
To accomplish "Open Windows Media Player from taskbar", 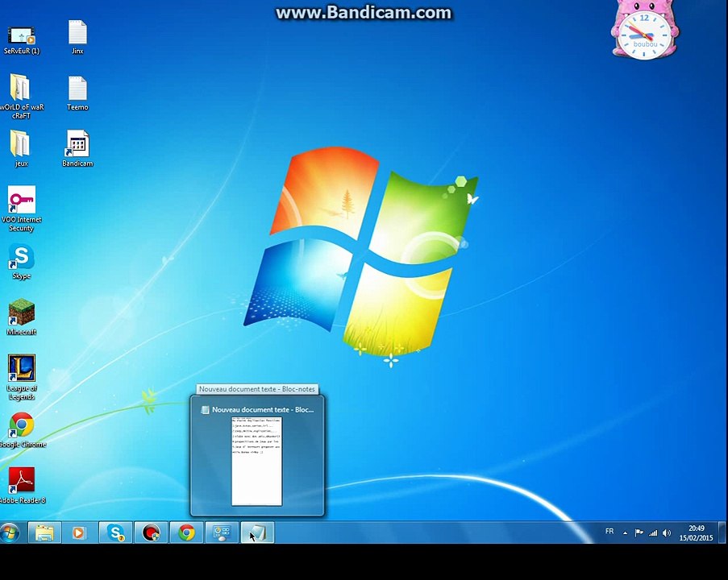I will (x=78, y=532).
